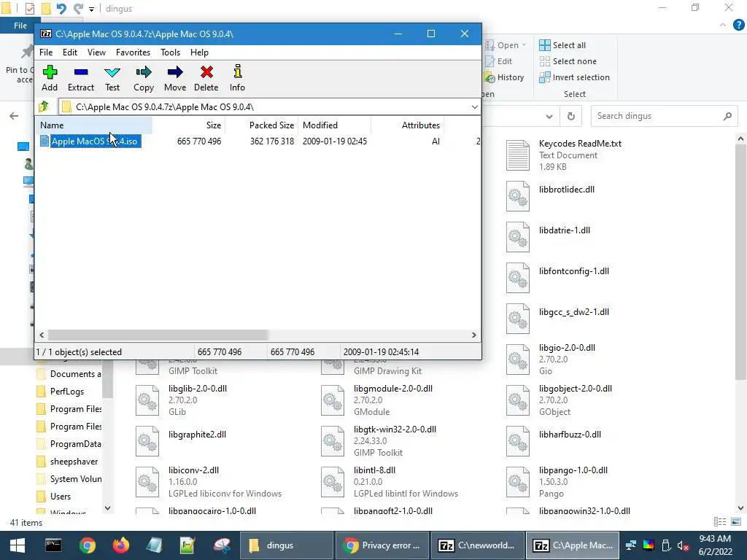The height and width of the screenshot is (560, 747).
Task: Click the Test archive icon
Action: pyautogui.click(x=112, y=78)
